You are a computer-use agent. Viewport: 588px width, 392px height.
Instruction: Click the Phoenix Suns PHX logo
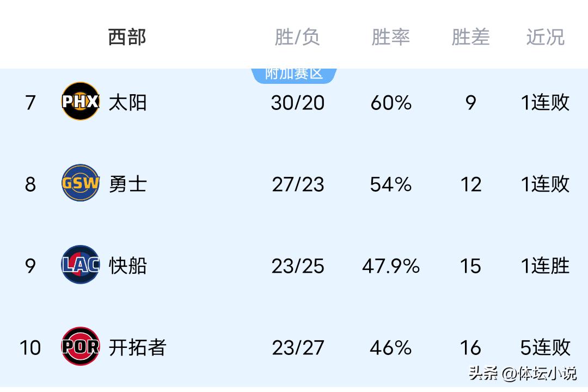80,101
